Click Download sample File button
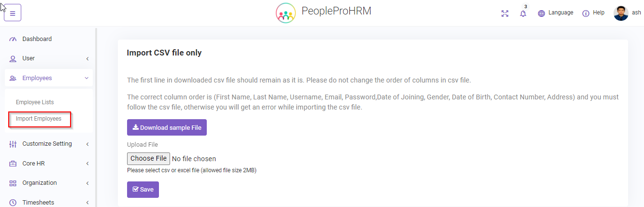Viewport: 644px width, 207px height. (167, 127)
